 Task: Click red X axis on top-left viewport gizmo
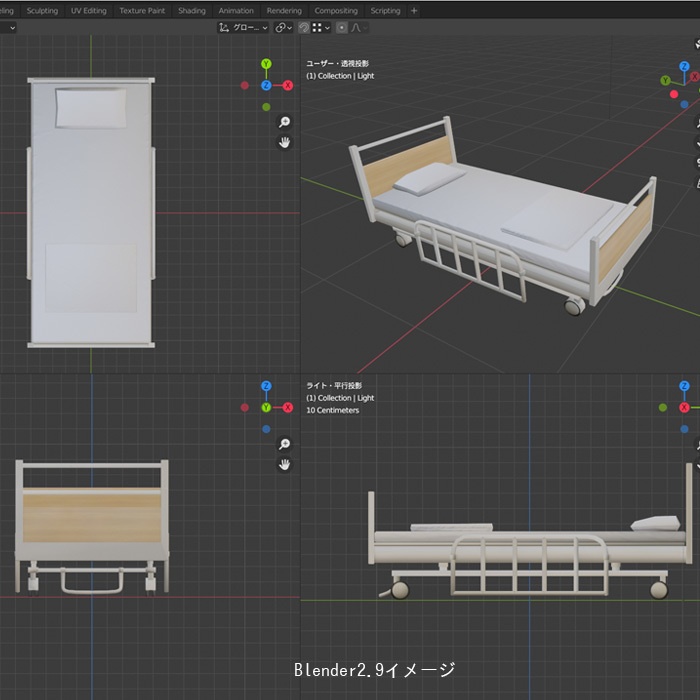click(288, 86)
